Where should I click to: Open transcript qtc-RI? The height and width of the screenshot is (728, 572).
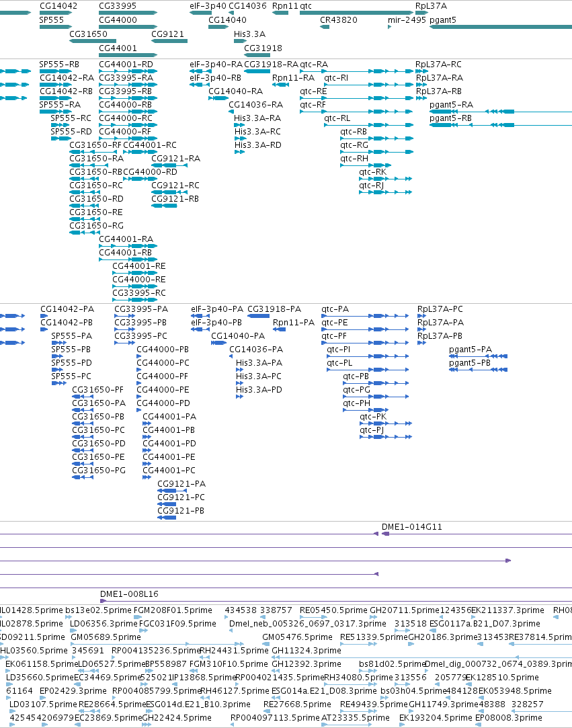coord(336,77)
